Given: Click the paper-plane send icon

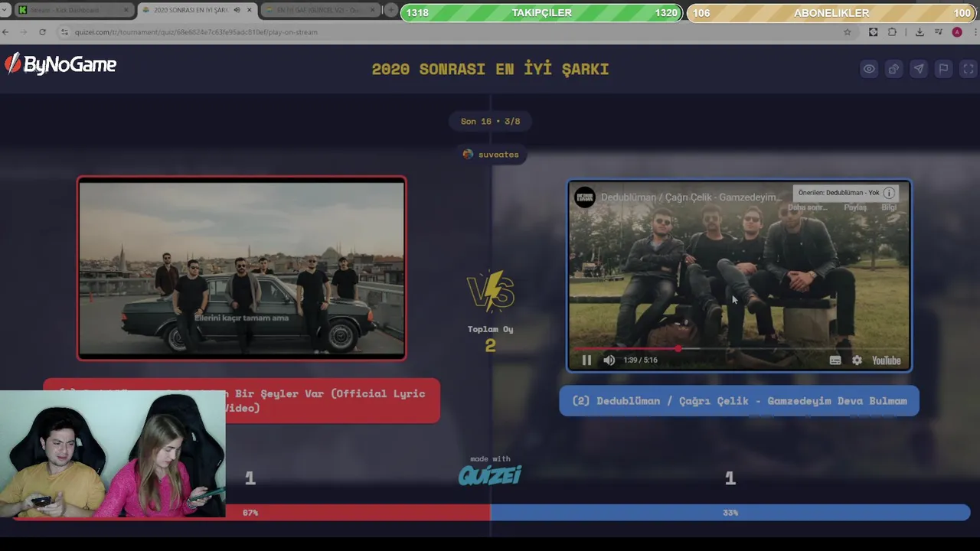Looking at the screenshot, I should [919, 69].
